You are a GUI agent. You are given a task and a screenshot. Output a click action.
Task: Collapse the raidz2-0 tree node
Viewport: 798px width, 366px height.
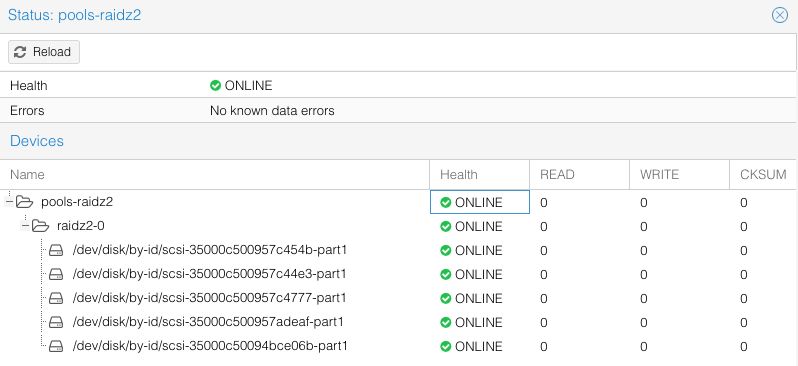pos(24,226)
